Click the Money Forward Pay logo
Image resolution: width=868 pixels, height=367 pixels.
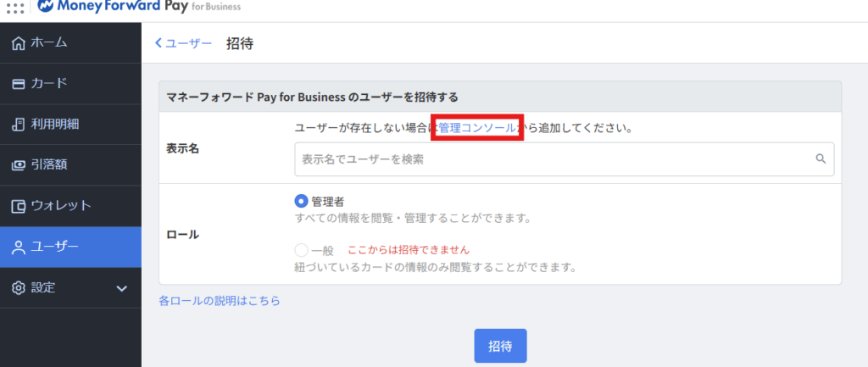coord(139,7)
